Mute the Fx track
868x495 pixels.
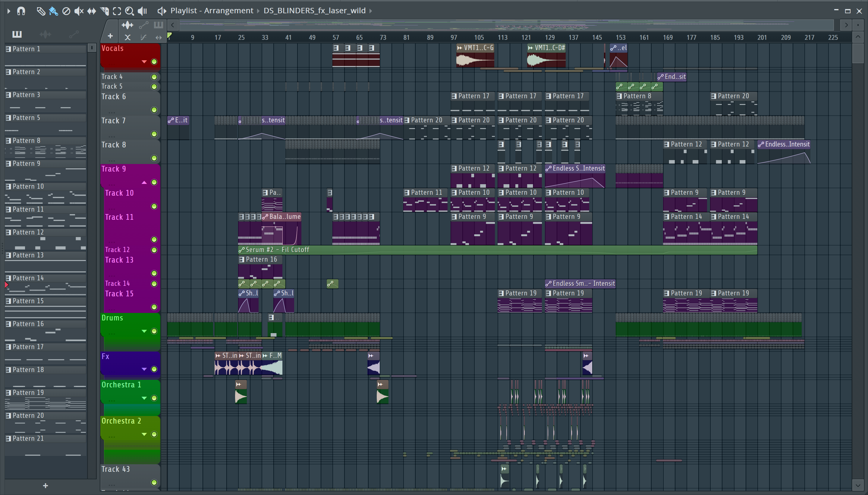(x=154, y=369)
